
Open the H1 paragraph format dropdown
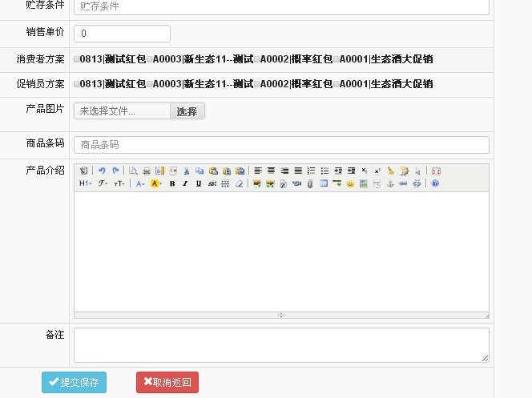coord(86,183)
